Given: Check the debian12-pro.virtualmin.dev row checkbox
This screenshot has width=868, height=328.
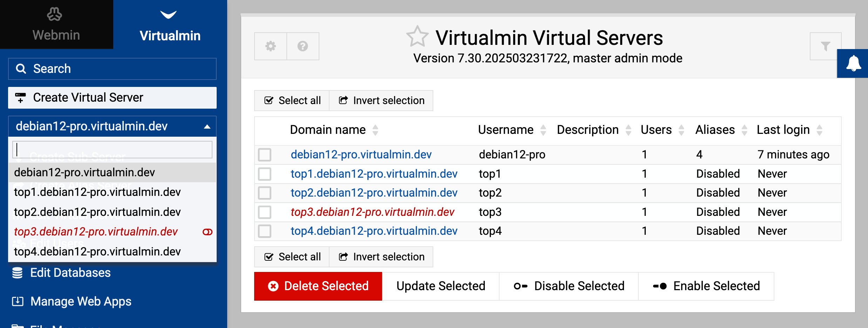Looking at the screenshot, I should 265,155.
